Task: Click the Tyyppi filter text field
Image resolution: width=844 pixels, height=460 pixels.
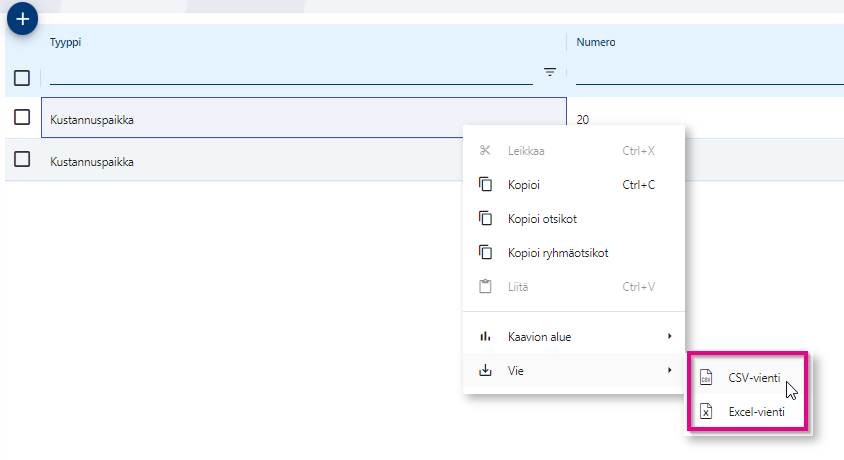Action: 290,73
